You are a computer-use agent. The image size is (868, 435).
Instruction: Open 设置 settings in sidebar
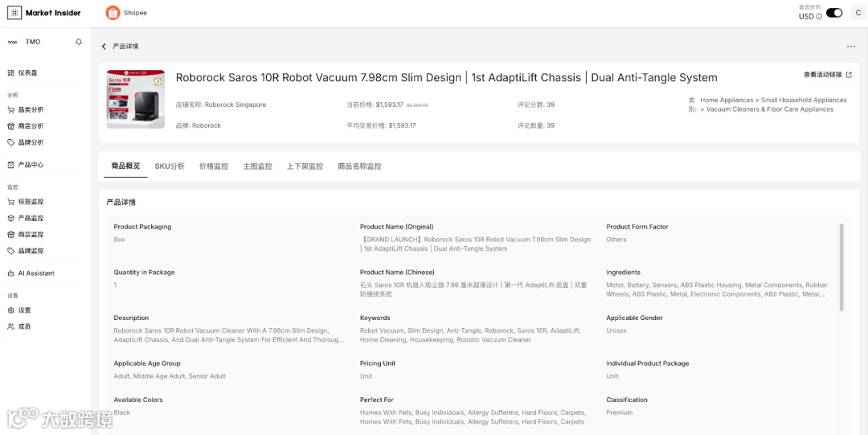point(24,310)
